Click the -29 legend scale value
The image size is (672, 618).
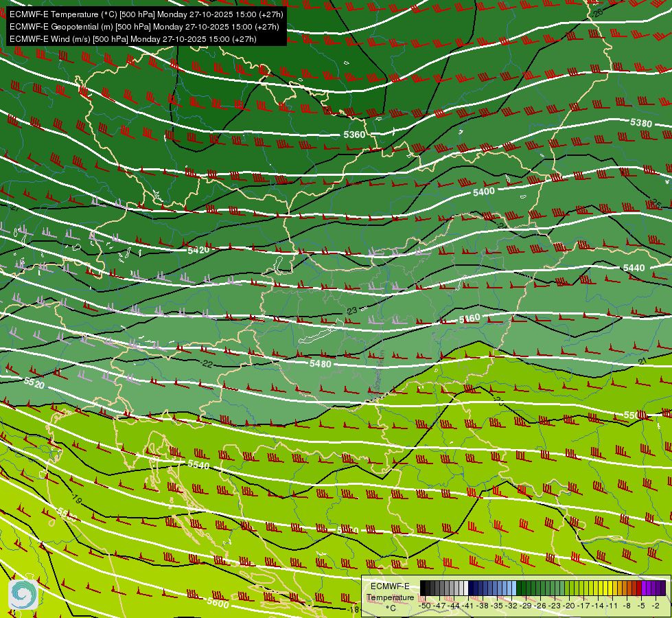(x=526, y=606)
